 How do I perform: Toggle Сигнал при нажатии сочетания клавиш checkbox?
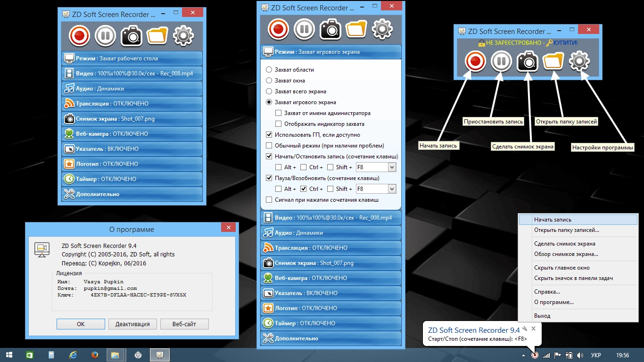pyautogui.click(x=269, y=200)
